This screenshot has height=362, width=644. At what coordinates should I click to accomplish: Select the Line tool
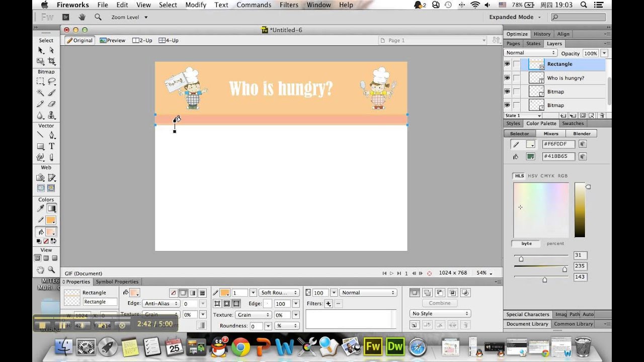coord(41,135)
